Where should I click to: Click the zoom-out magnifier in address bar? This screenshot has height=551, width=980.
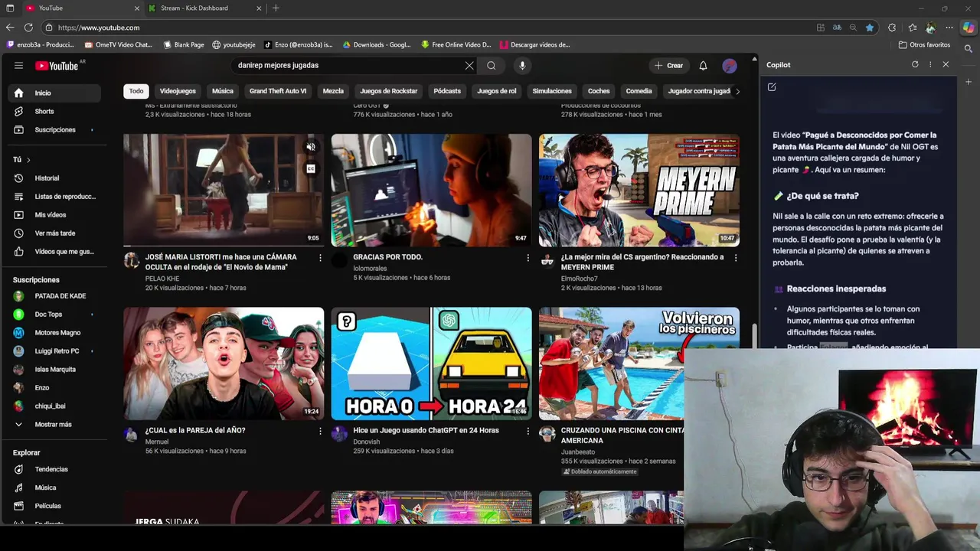click(853, 28)
